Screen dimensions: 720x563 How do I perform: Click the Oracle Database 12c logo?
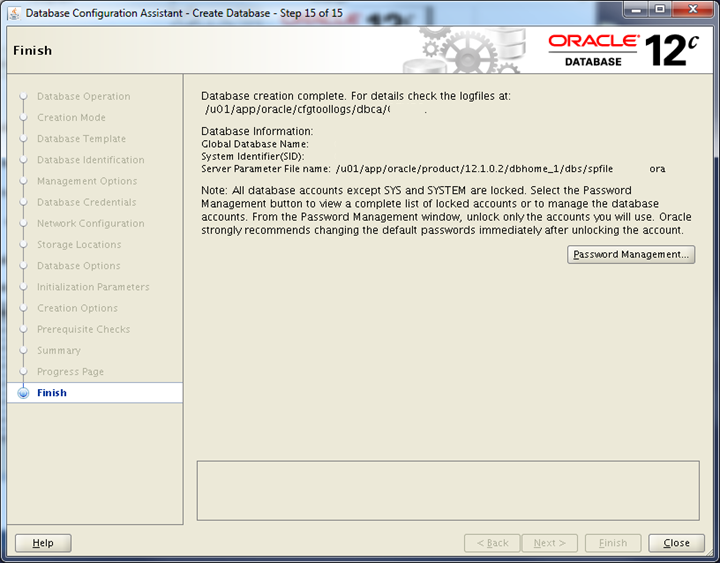click(624, 51)
